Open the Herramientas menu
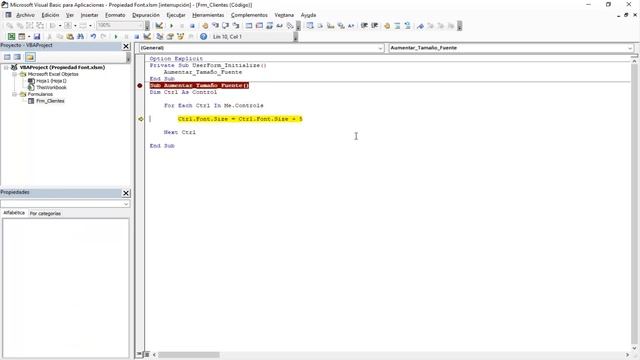The height and width of the screenshot is (360, 640). [x=208, y=15]
